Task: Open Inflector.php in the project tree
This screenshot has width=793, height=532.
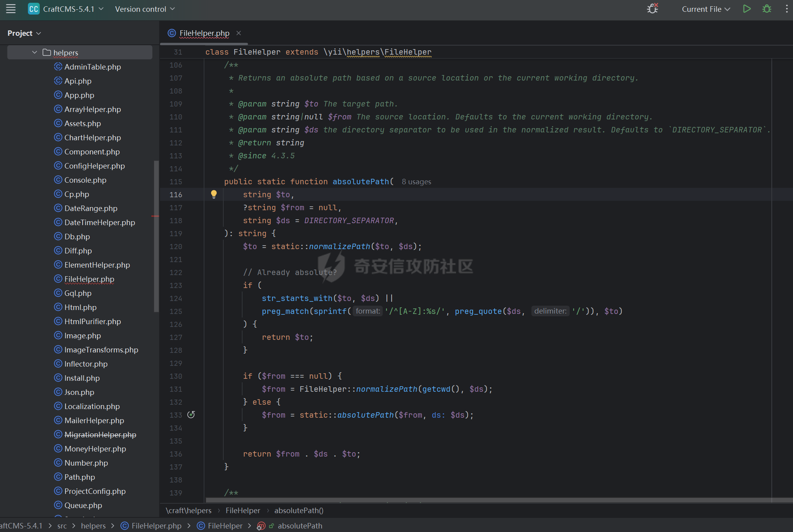Action: tap(86, 364)
